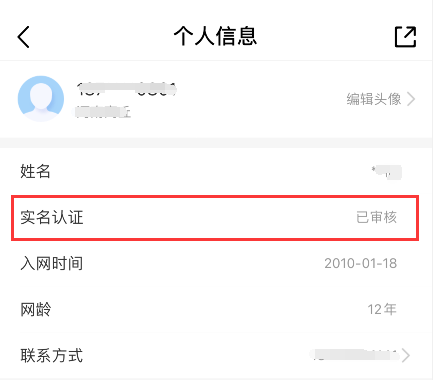433x380 pixels.
Task: Open the 实名认证 row
Action: click(x=216, y=218)
